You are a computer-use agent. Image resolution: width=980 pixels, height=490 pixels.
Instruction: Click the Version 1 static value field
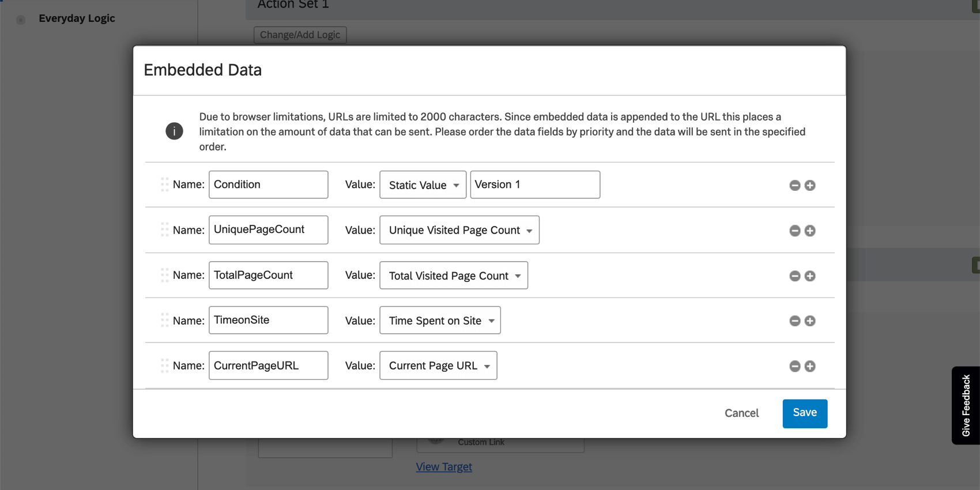(x=534, y=184)
